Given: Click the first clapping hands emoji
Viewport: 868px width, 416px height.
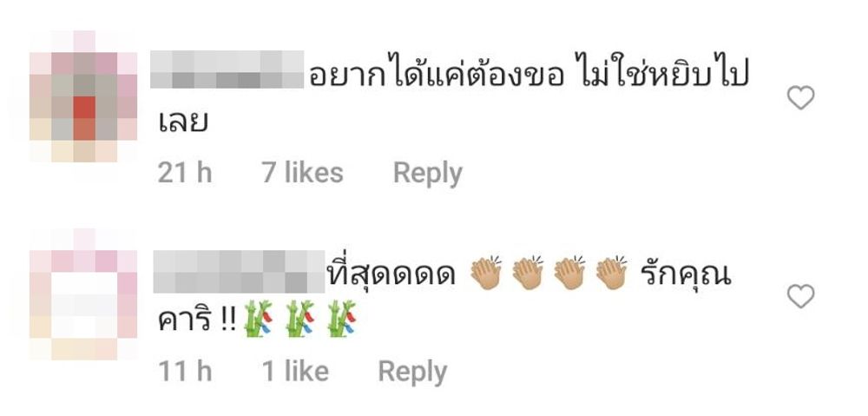Looking at the screenshot, I should click(x=485, y=273).
